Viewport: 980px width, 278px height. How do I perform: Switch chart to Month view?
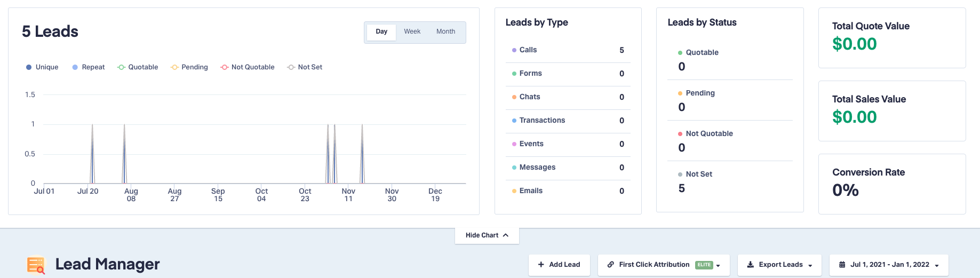point(445,31)
